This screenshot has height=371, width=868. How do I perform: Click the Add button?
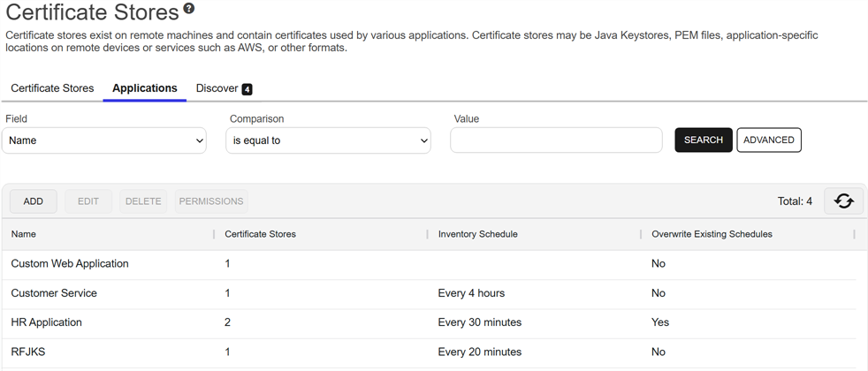pyautogui.click(x=34, y=201)
